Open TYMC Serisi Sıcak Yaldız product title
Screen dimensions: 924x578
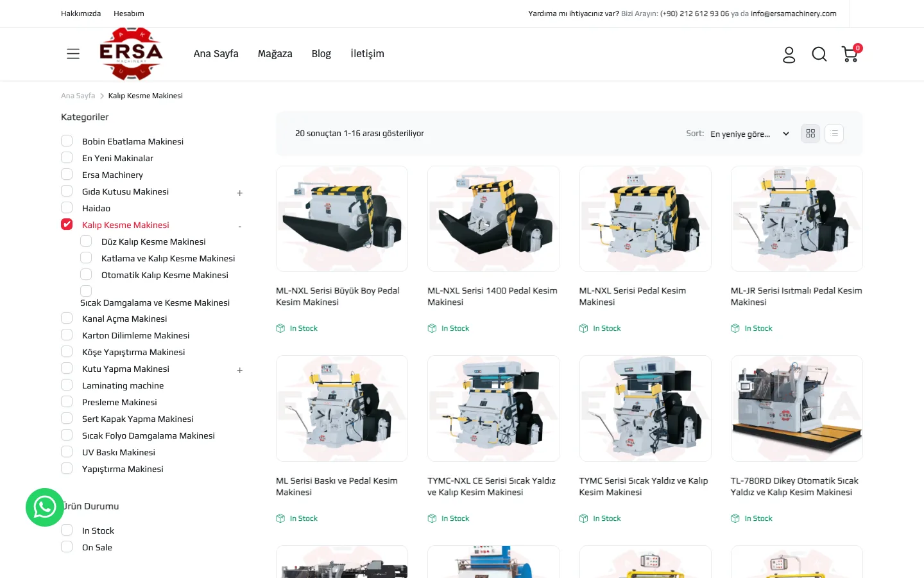tap(644, 486)
